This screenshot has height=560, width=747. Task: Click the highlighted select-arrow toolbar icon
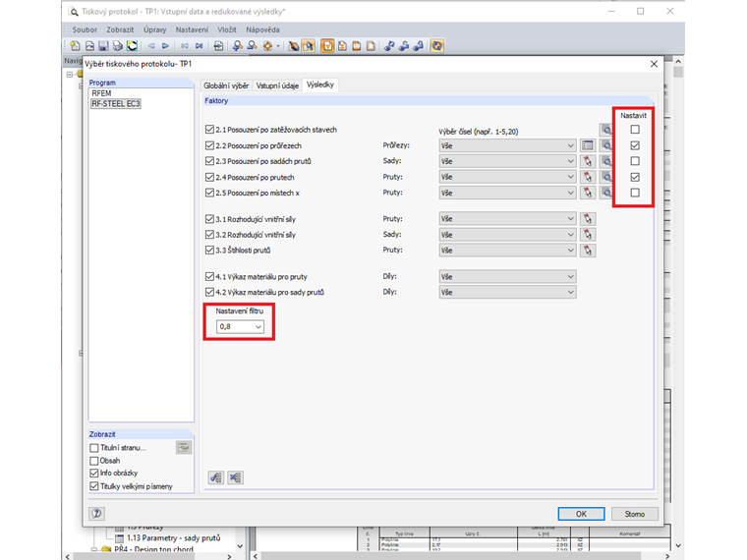click(x=309, y=46)
